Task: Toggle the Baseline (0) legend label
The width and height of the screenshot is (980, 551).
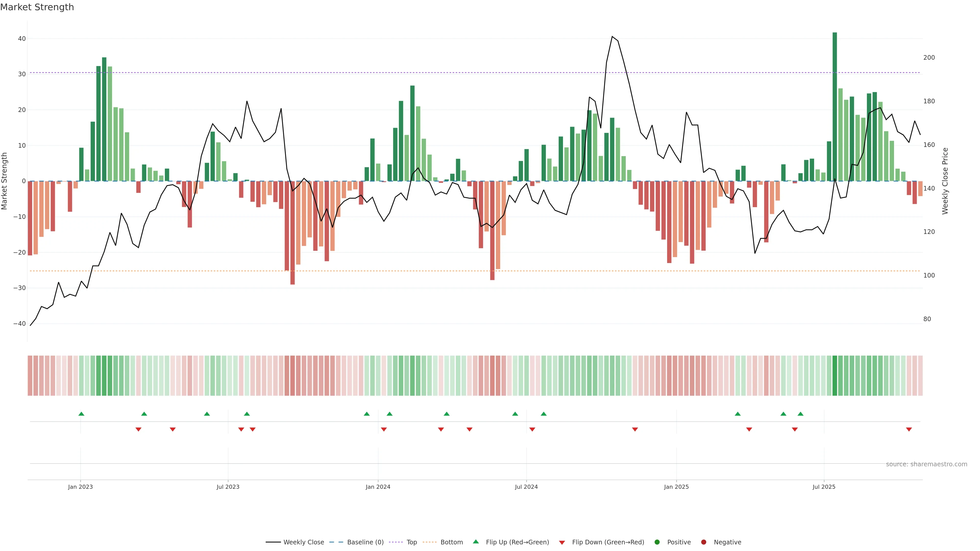Action: click(x=365, y=542)
